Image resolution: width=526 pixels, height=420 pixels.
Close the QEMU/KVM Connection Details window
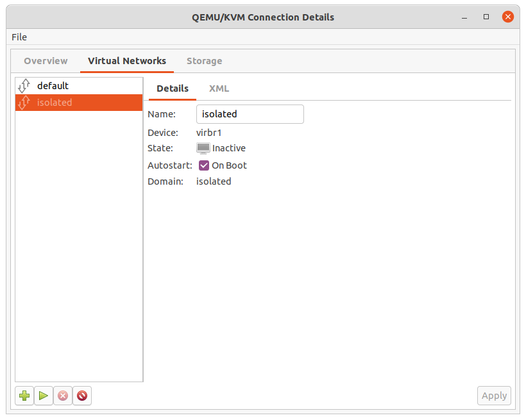pyautogui.click(x=508, y=17)
